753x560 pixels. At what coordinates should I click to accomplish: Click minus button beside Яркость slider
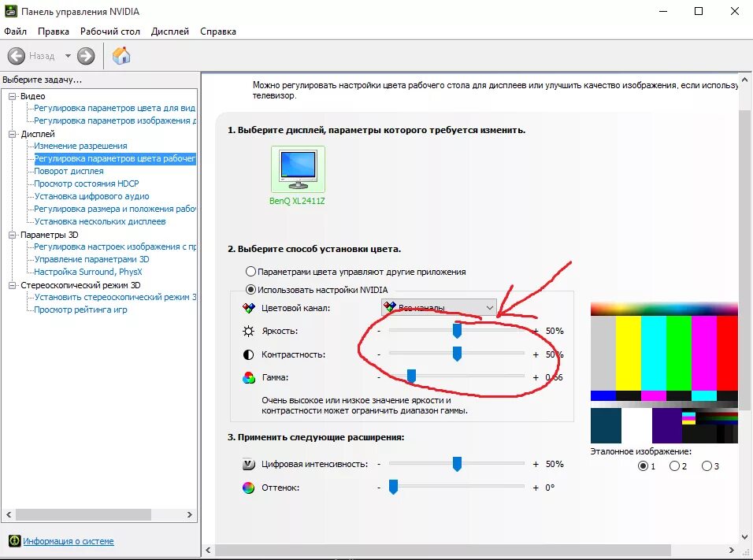379,331
